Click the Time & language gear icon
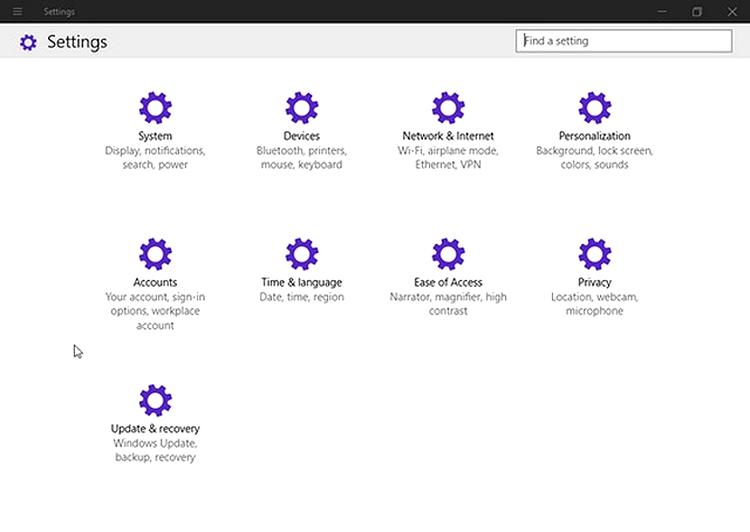The height and width of the screenshot is (532, 750). tap(301, 254)
